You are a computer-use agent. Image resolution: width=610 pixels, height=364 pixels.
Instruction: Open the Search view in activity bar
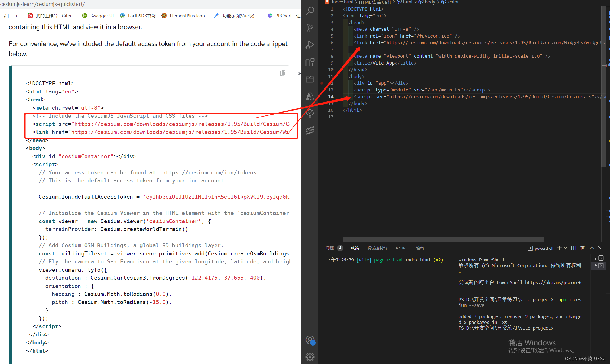[310, 11]
